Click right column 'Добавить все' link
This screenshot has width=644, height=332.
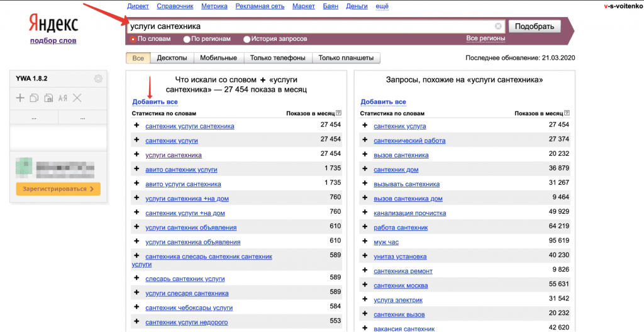pyautogui.click(x=383, y=101)
